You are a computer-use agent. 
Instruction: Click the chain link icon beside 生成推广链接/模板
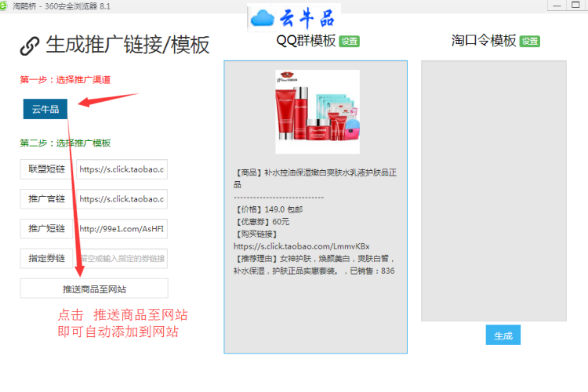coord(30,46)
